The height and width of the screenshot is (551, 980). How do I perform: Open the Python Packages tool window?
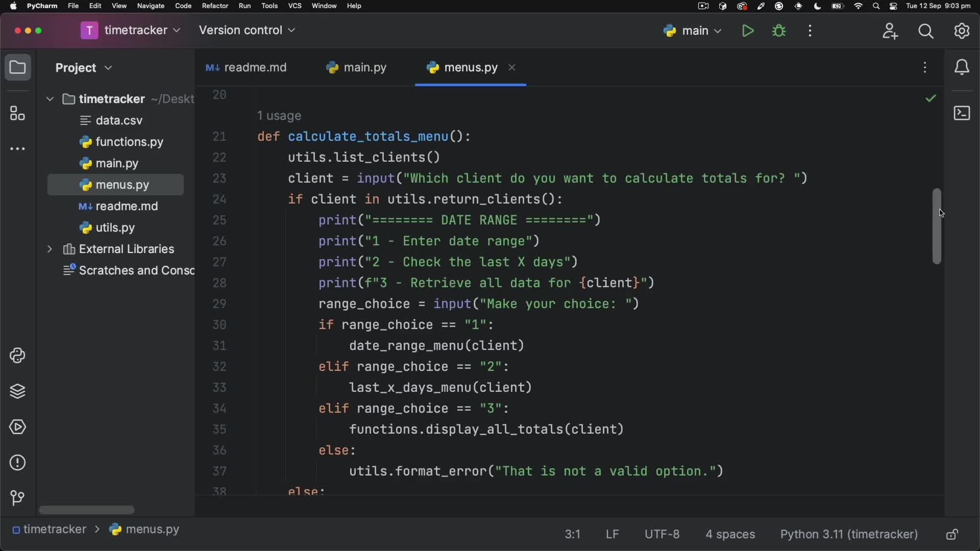[x=17, y=391]
